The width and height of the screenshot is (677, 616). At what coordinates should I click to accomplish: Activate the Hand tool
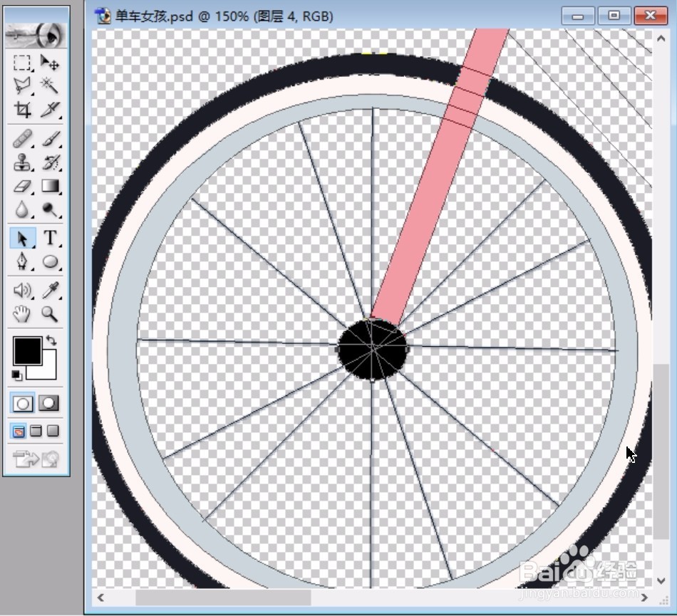pyautogui.click(x=22, y=314)
